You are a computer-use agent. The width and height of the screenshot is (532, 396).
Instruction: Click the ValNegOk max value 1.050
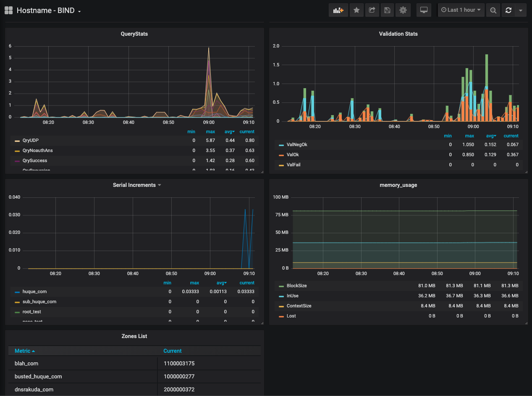469,144
